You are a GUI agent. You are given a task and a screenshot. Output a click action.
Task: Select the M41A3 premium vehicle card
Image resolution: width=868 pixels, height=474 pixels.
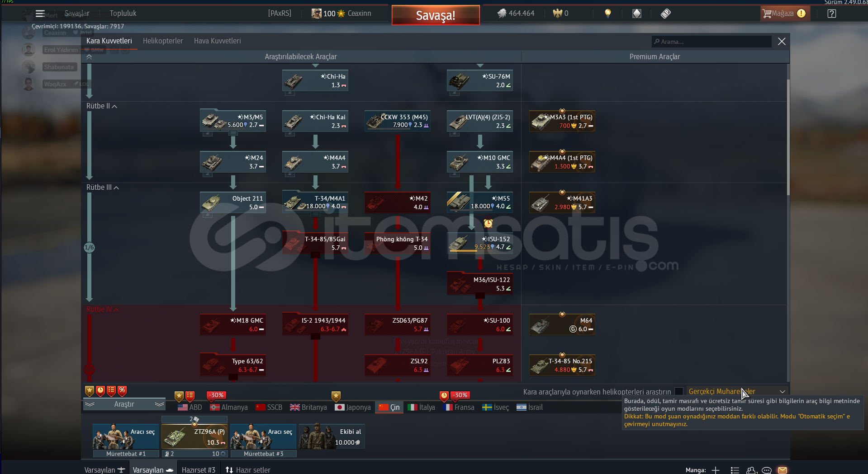tap(562, 202)
